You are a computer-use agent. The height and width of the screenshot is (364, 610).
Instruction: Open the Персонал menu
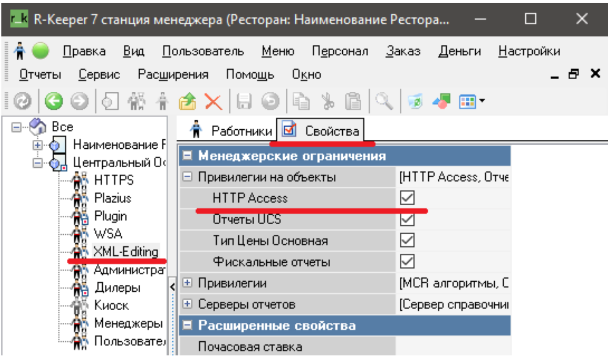[340, 51]
